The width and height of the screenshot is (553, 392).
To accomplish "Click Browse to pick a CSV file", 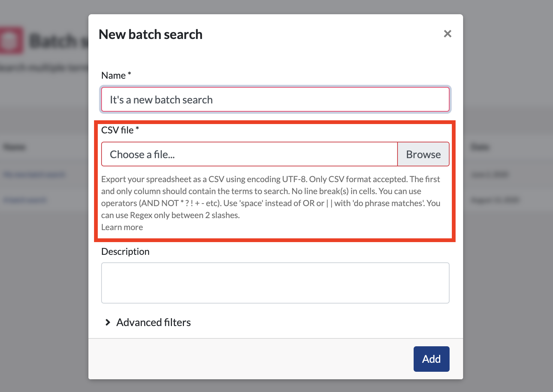I will [x=423, y=154].
